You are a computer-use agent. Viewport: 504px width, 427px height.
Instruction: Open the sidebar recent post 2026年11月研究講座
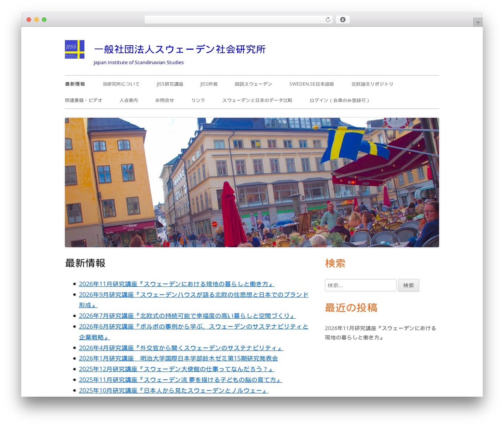(x=380, y=333)
